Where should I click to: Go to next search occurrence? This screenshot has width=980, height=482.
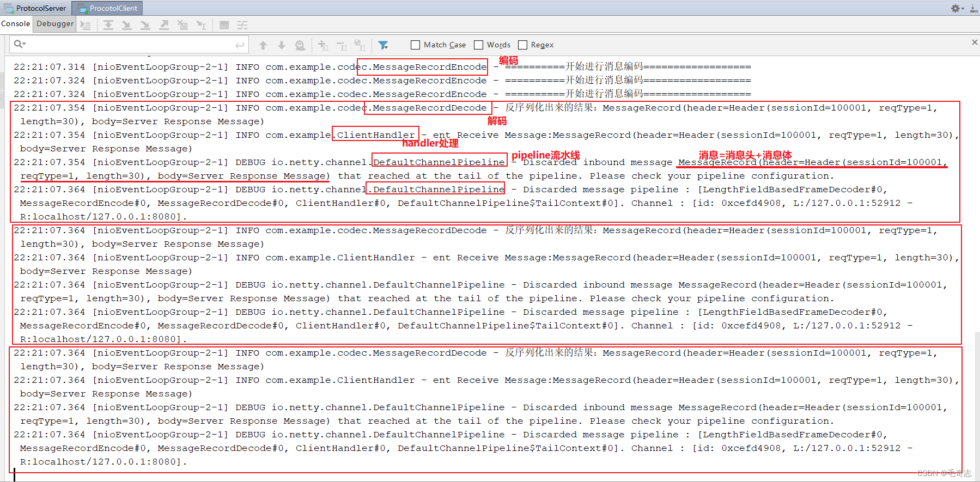tap(282, 45)
